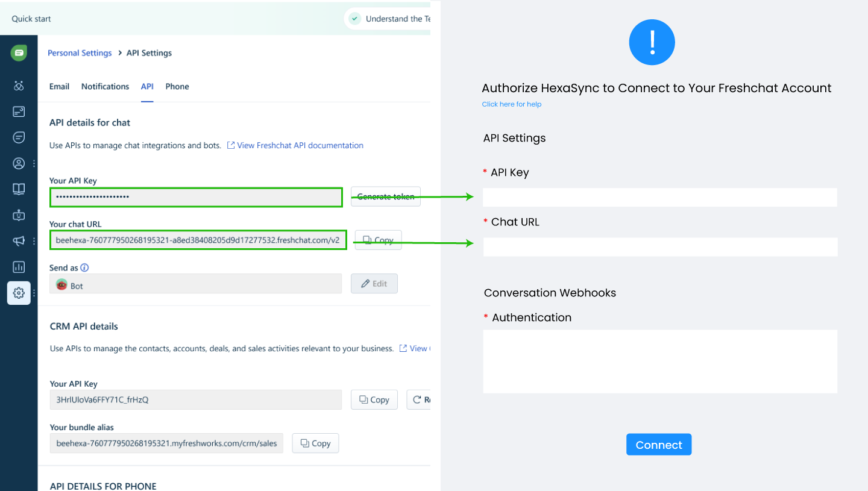Click 'Click here for help' link

(512, 104)
